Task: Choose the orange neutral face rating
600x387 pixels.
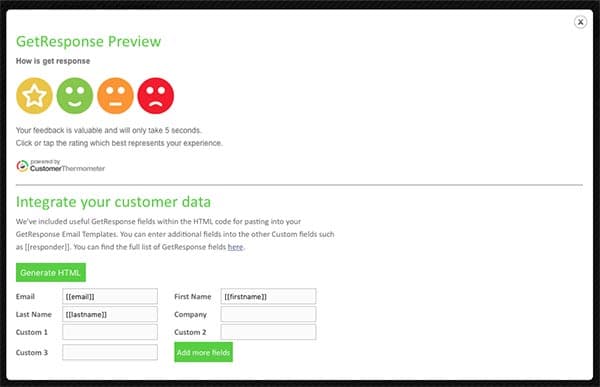Action: click(115, 96)
